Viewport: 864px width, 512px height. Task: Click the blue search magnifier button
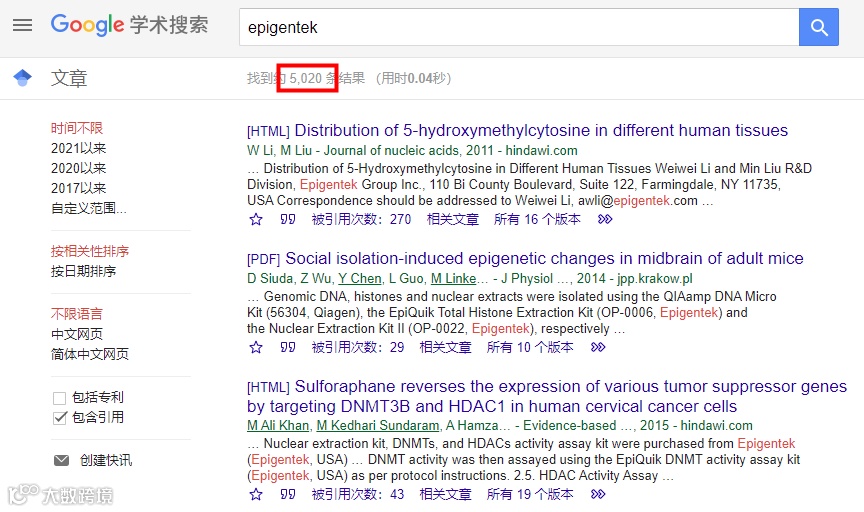click(819, 27)
